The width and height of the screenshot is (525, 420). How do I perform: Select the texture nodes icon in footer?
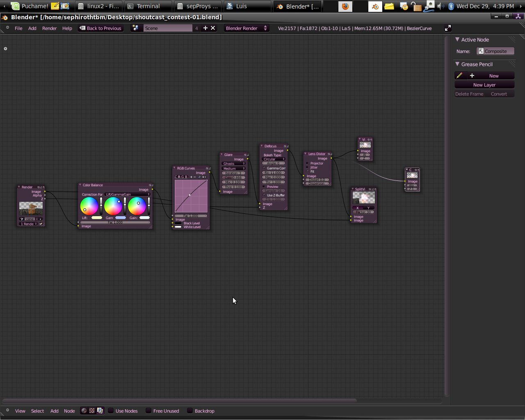tap(92, 411)
